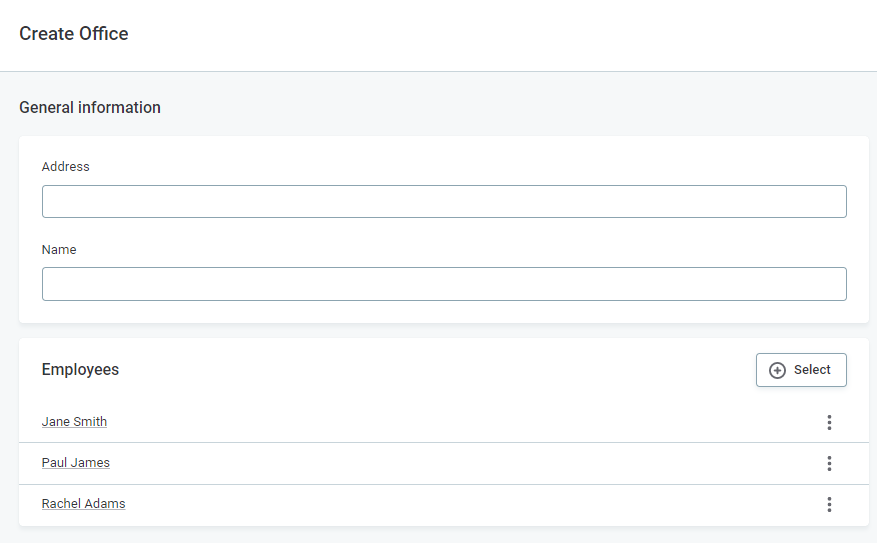Click the plus circle icon beside Select
Viewport: 877px width, 543px height.
click(777, 370)
